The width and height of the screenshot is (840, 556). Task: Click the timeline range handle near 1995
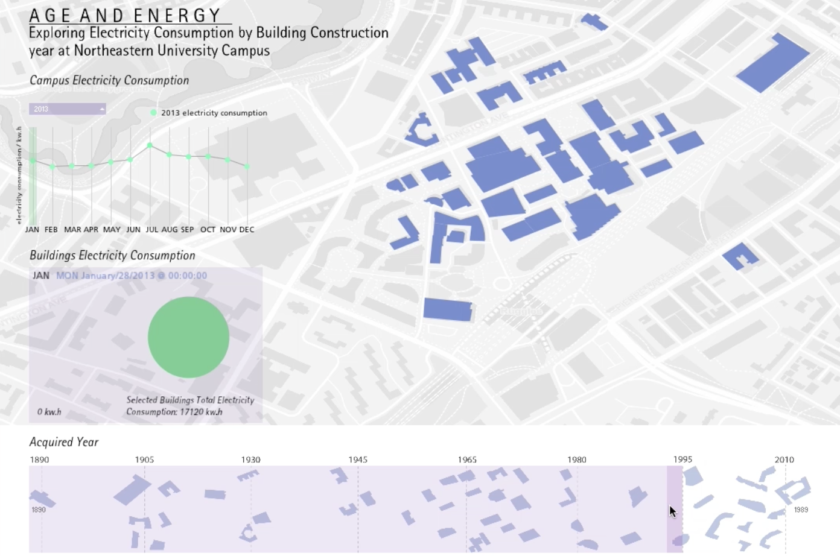(x=675, y=509)
